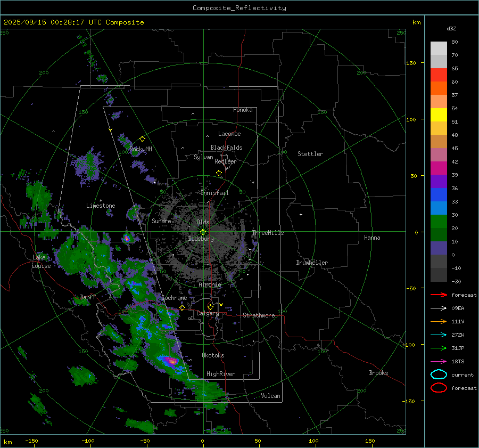
Task: Select the Sylvan label on map
Action: coord(203,157)
